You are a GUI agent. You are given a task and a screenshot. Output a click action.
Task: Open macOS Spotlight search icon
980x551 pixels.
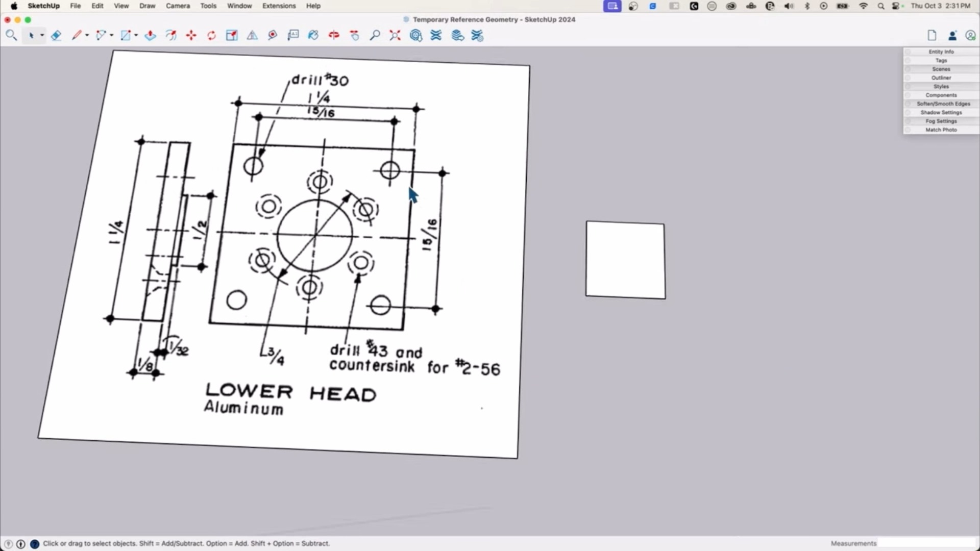(881, 6)
